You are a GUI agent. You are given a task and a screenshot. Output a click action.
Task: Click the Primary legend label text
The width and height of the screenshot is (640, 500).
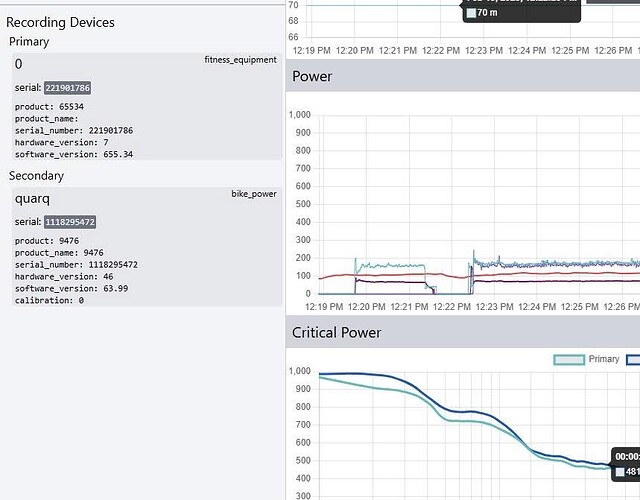(x=604, y=359)
